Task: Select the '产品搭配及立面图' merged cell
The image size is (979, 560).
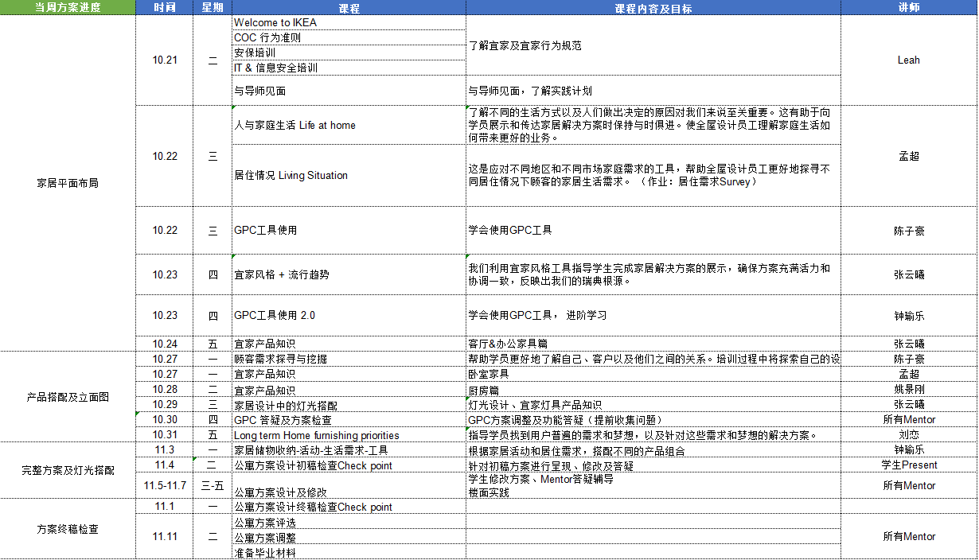Action: click(67, 396)
